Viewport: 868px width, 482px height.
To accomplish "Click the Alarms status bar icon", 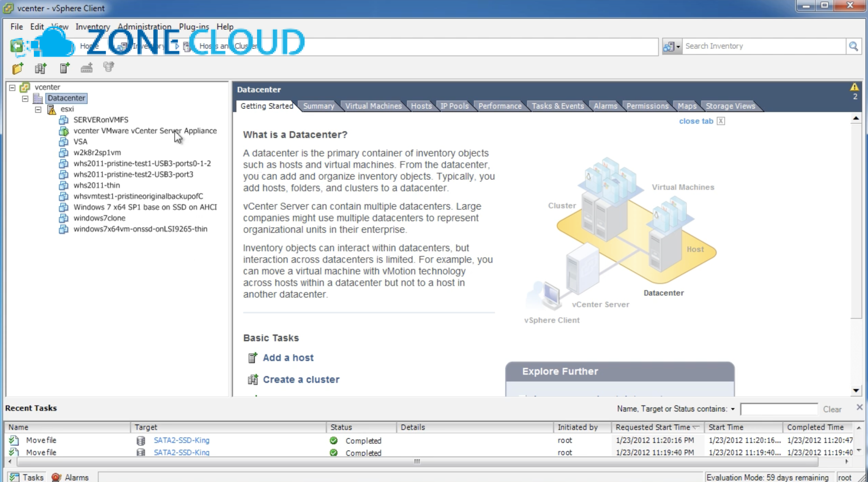I will [56, 477].
